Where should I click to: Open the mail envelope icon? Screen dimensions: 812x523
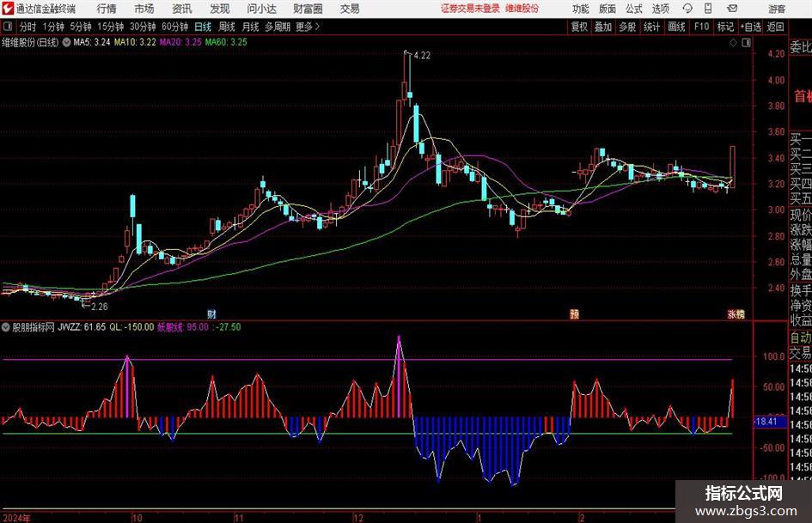pyautogui.click(x=732, y=9)
